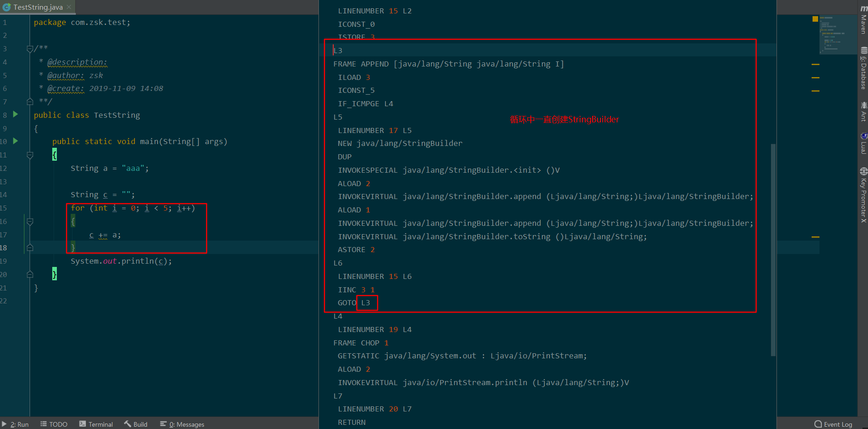Viewport: 868px width, 429px height.
Task: Show the TODO tool window
Action: tap(54, 424)
